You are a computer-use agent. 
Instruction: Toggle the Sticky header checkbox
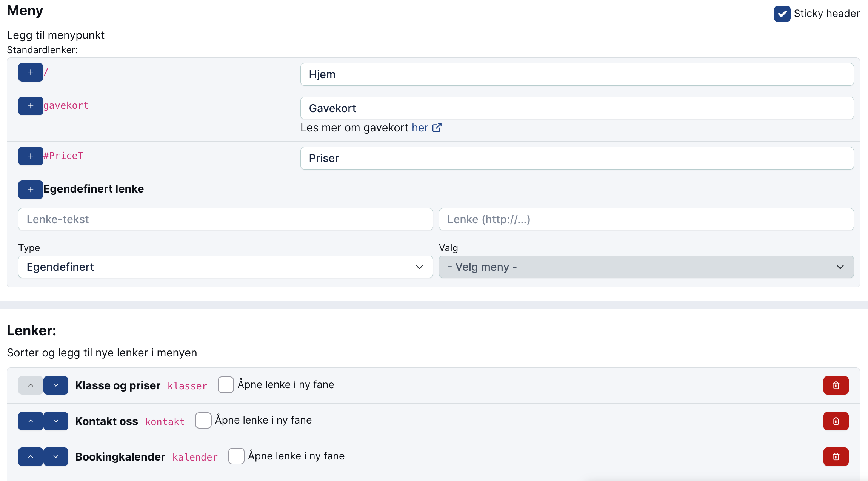click(x=782, y=14)
